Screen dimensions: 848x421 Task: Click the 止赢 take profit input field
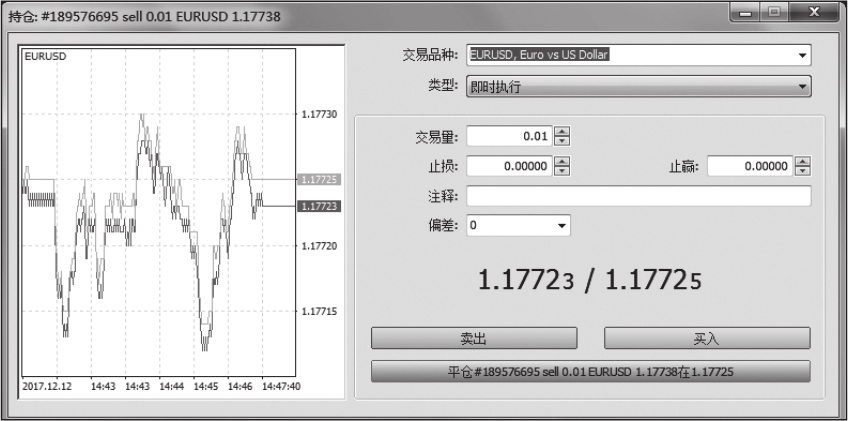(x=751, y=166)
